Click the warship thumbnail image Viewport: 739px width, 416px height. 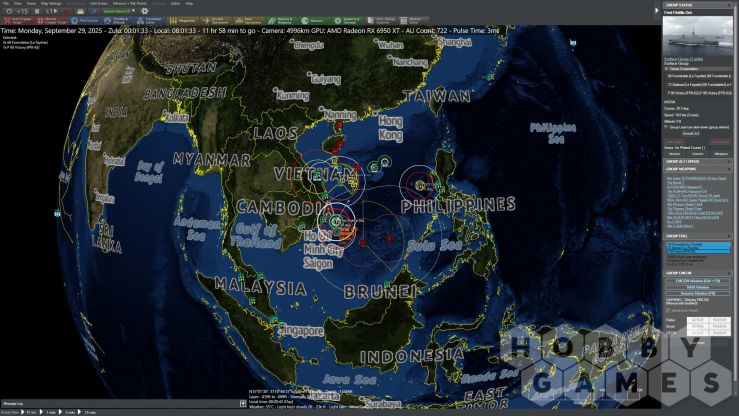698,37
